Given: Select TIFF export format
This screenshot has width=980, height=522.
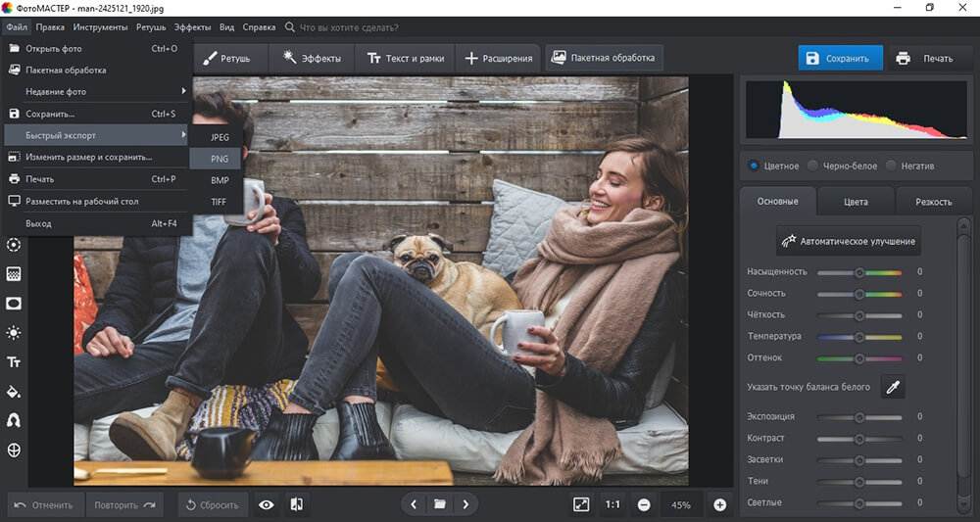Looking at the screenshot, I should tap(219, 202).
